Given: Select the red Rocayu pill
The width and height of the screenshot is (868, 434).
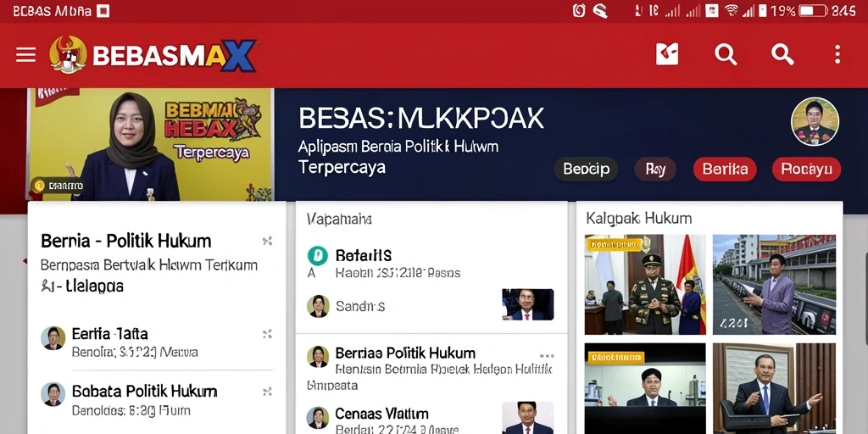Looking at the screenshot, I should pyautogui.click(x=807, y=170).
